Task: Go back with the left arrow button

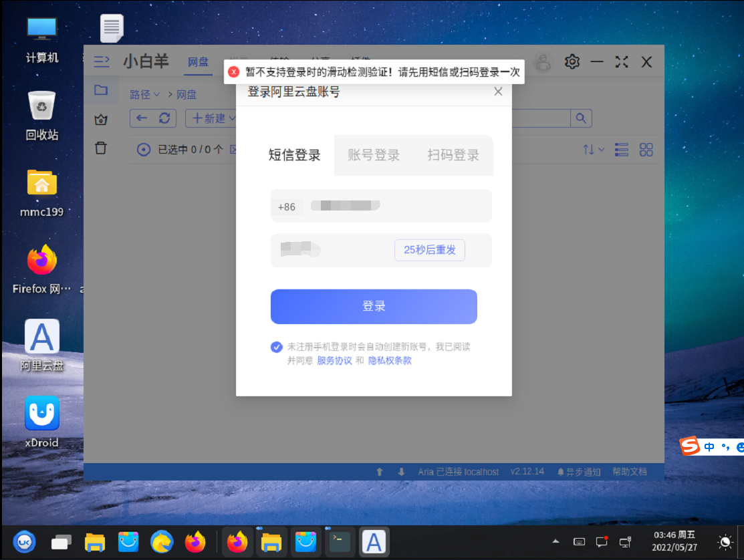Action: click(x=142, y=118)
